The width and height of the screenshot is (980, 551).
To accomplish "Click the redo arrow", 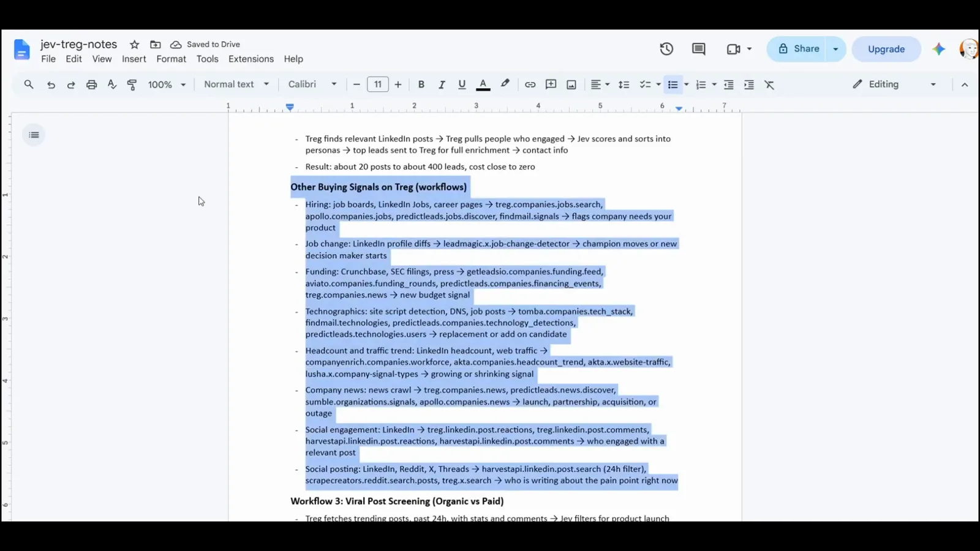I will pos(71,84).
